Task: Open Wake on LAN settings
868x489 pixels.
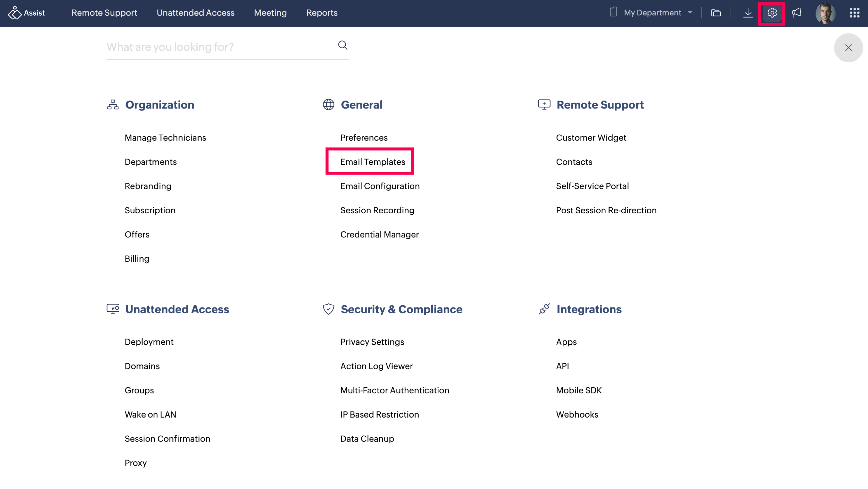Action: pyautogui.click(x=150, y=415)
